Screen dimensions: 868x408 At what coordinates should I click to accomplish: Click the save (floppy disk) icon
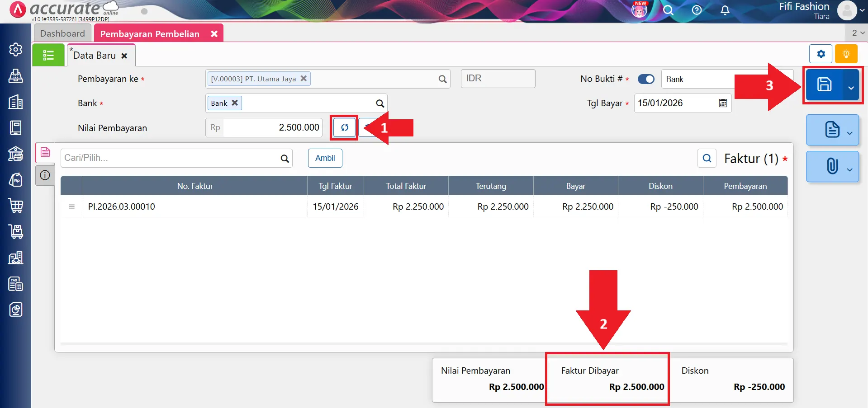tap(824, 84)
